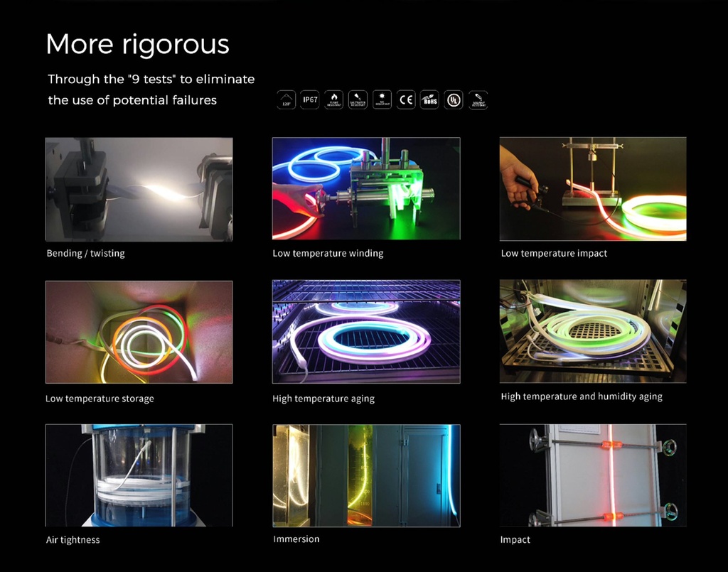
Task: Open the high temperature and humidity aging photo
Action: (x=593, y=331)
